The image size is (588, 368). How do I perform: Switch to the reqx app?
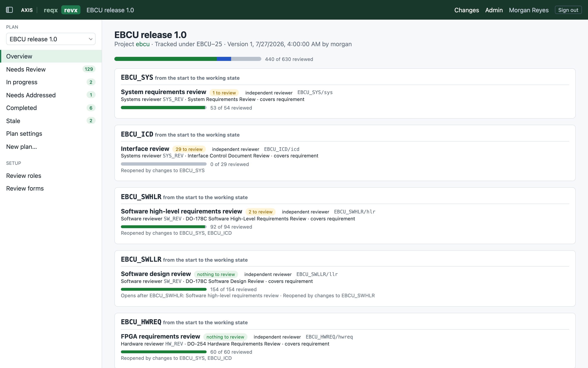coord(51,10)
